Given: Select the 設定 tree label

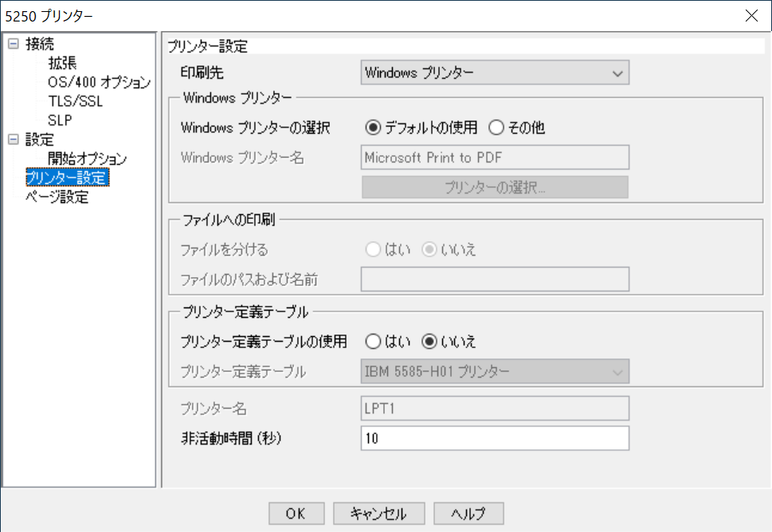Looking at the screenshot, I should (x=39, y=139).
